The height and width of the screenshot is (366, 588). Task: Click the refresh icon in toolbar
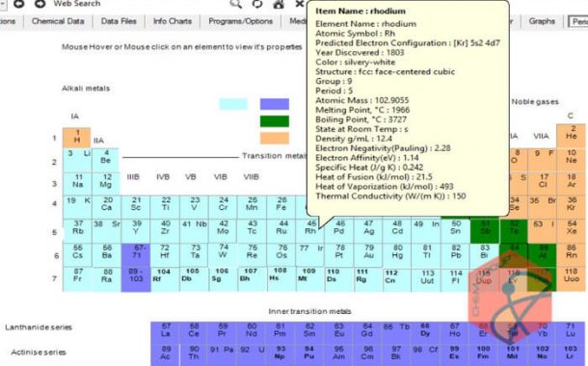(257, 4)
